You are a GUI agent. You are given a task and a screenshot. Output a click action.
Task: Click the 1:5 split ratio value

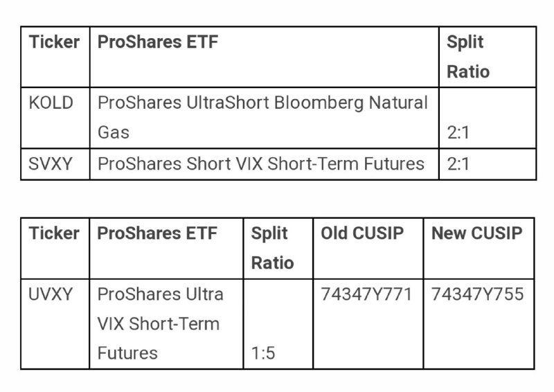[263, 353]
